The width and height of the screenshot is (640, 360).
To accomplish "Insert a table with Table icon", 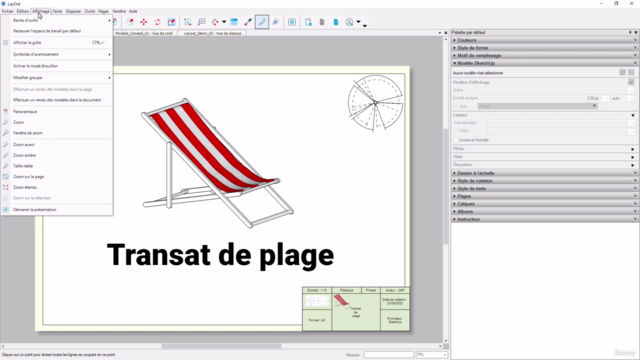I will point(234,22).
